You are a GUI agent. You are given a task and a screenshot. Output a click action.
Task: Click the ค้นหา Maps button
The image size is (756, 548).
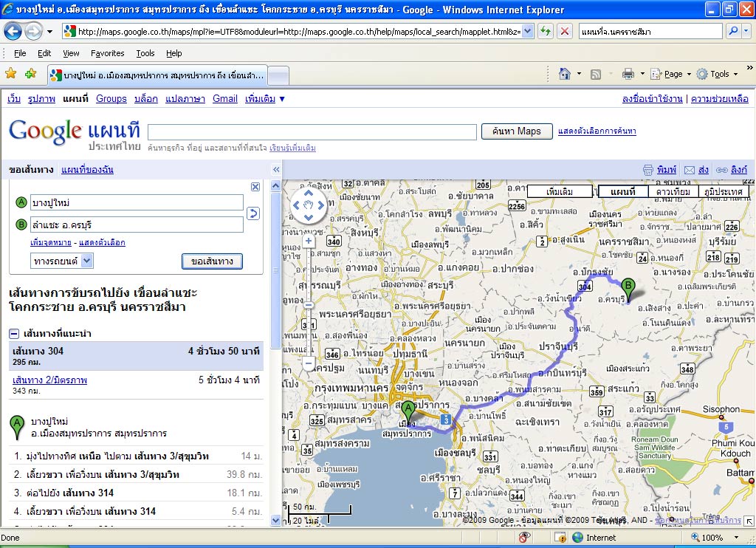[x=517, y=131]
